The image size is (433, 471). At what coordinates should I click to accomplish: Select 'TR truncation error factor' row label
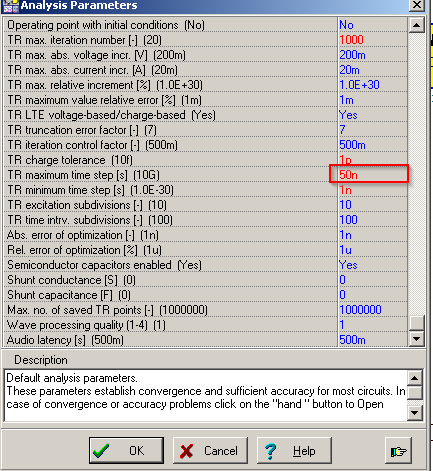click(82, 130)
